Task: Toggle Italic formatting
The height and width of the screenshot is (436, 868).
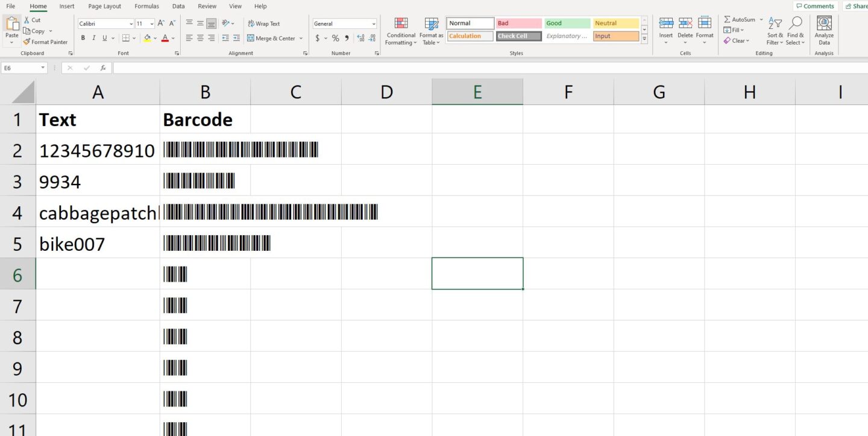Action: point(93,38)
